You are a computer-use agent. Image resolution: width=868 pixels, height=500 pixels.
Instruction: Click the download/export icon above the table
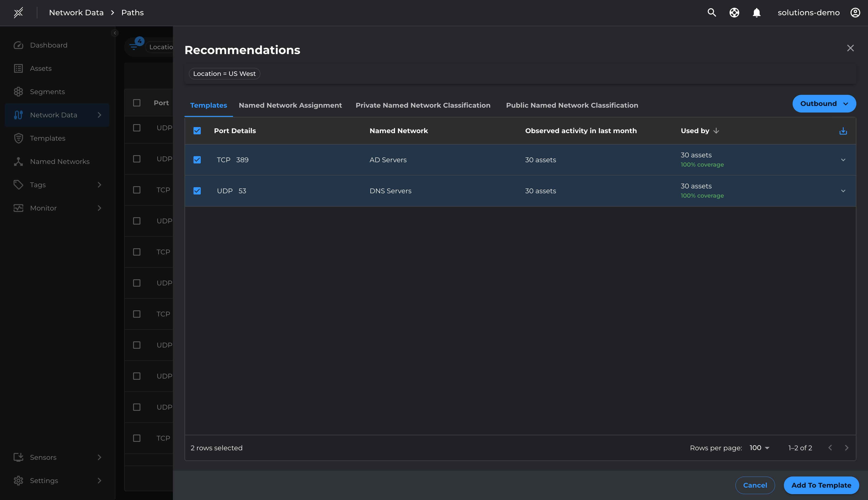click(x=843, y=130)
